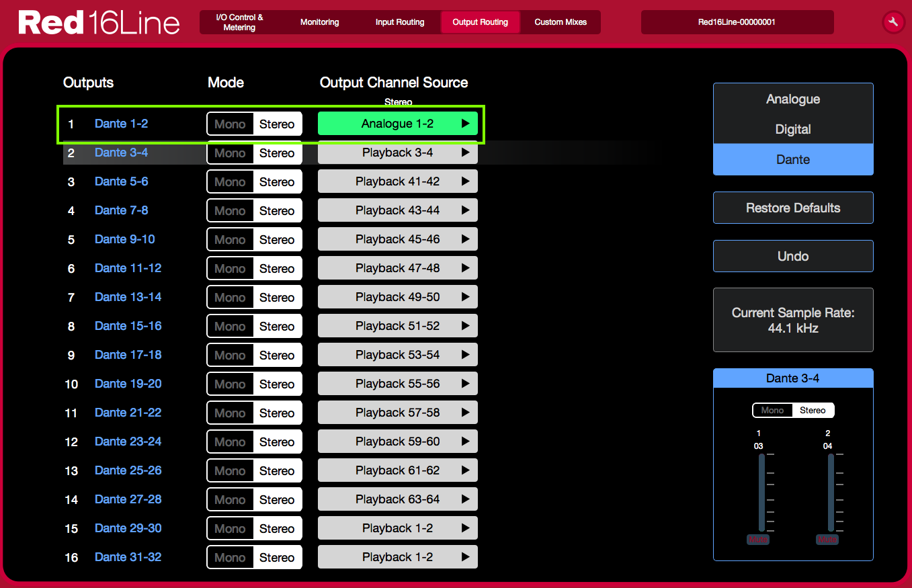The image size is (912, 588).
Task: Open the Playback 51-52 source dropdown
Action: tap(398, 326)
